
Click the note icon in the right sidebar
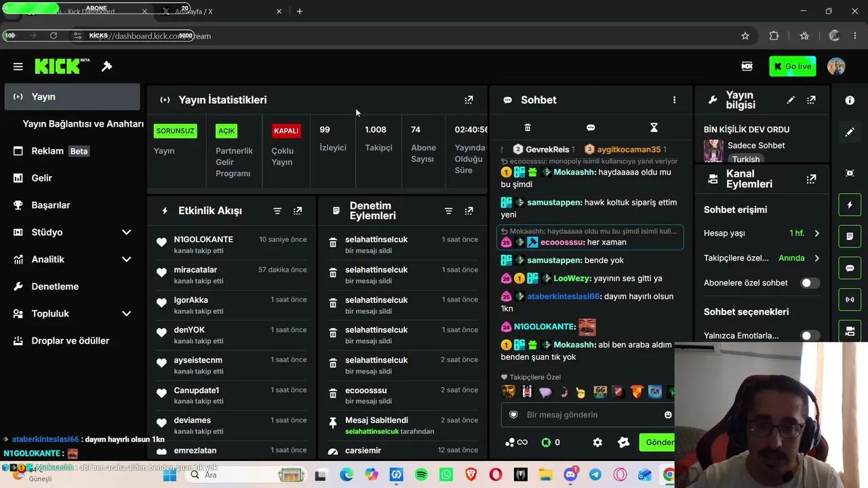point(850,237)
